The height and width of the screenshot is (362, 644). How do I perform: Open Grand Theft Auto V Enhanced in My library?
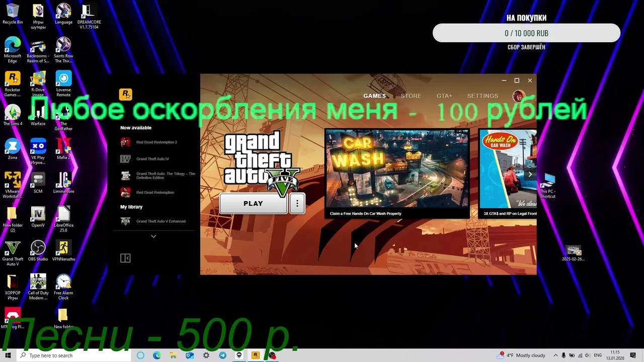coord(153,221)
